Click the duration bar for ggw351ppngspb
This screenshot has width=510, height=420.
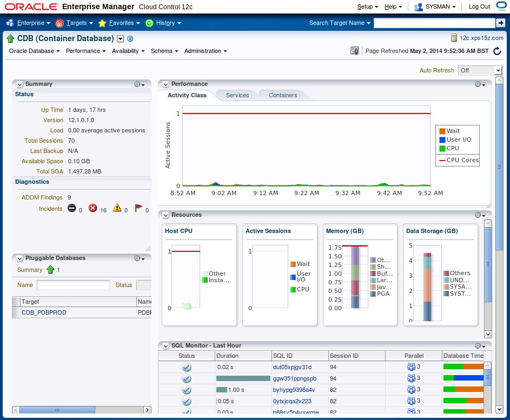tap(243, 378)
